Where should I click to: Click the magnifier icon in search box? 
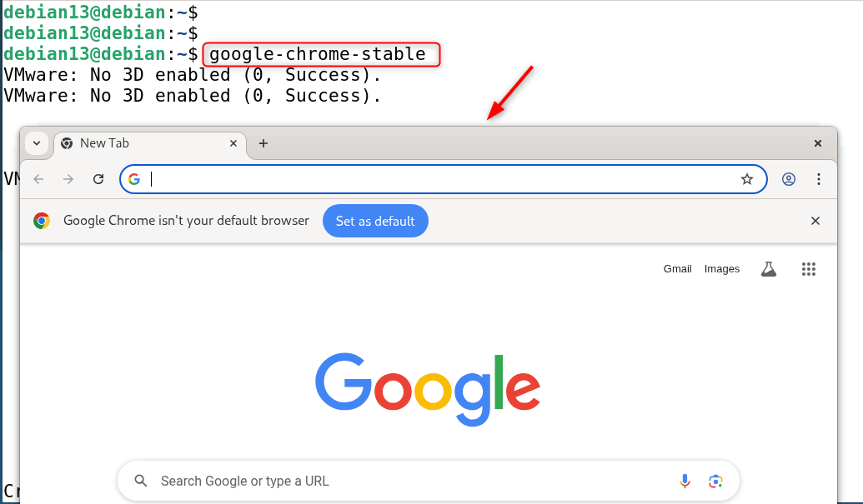click(141, 481)
